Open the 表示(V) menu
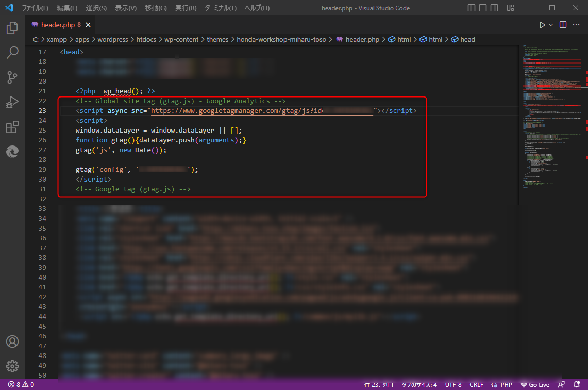 pos(126,8)
